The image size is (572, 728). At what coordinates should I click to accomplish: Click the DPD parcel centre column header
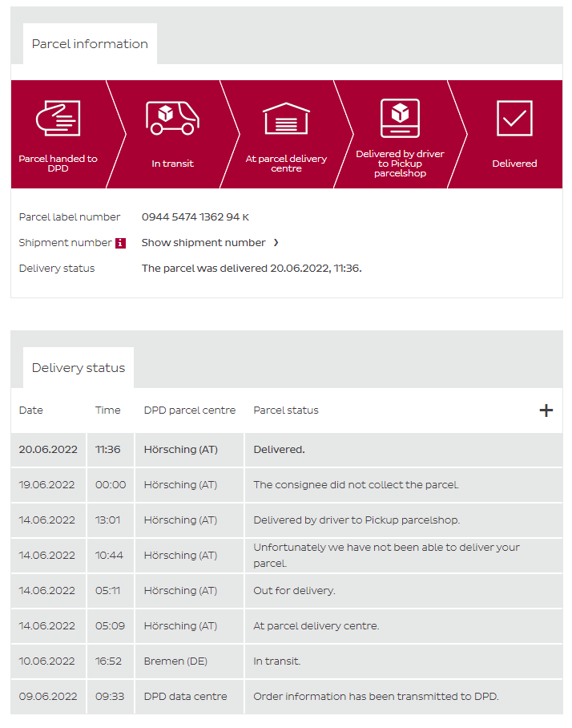click(x=190, y=411)
